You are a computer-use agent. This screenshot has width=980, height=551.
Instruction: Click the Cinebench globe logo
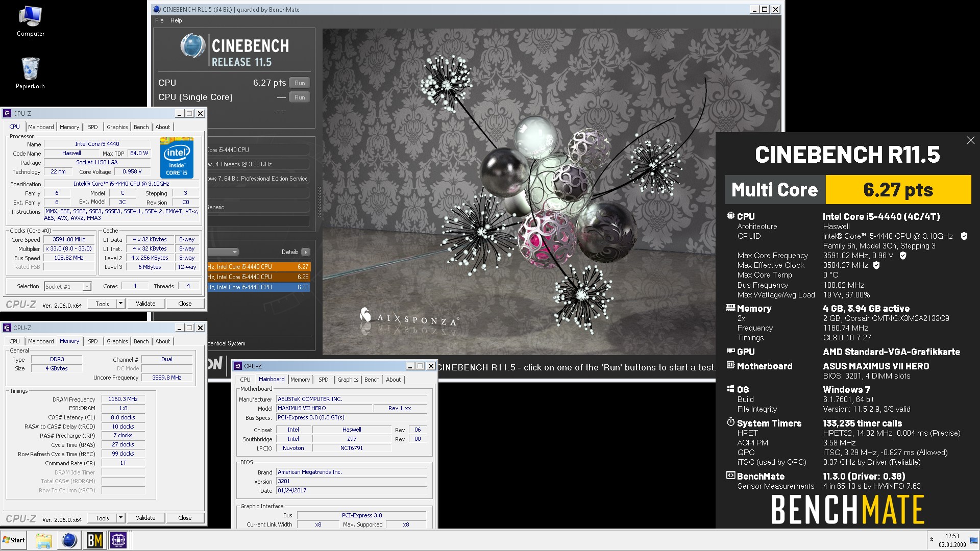[x=192, y=46]
